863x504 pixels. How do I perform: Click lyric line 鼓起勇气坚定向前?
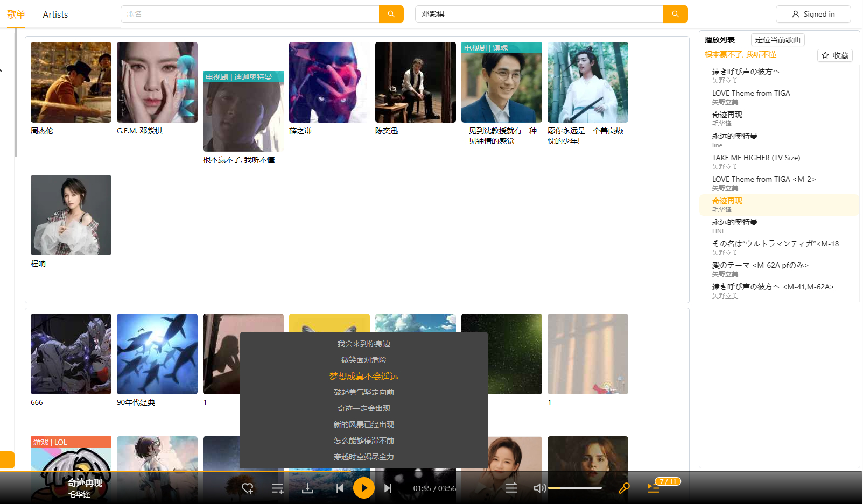(x=364, y=392)
